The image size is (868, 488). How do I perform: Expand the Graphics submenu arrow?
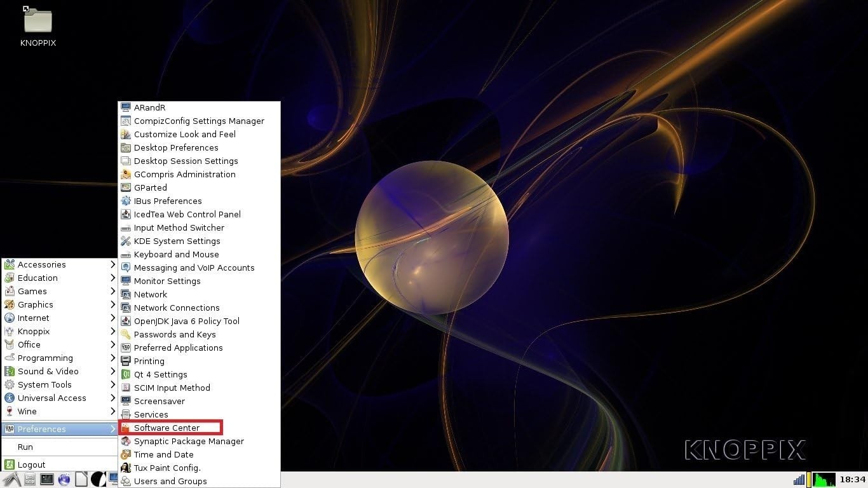pos(112,304)
